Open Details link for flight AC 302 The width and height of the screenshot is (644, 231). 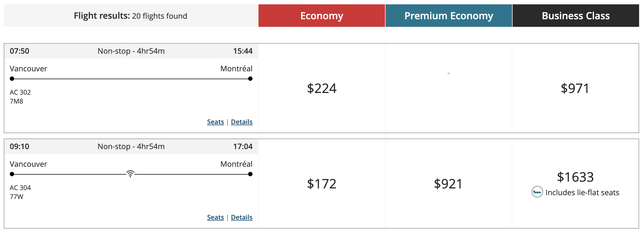pyautogui.click(x=242, y=122)
